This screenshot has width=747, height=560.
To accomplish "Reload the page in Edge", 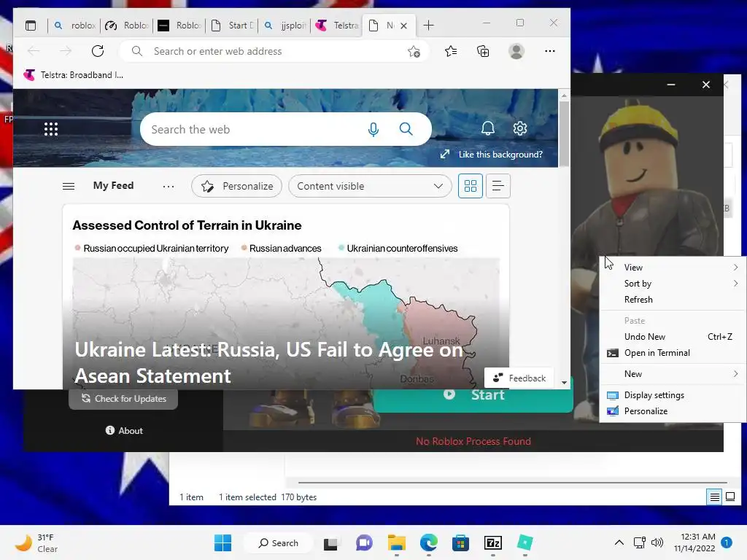I will click(98, 51).
